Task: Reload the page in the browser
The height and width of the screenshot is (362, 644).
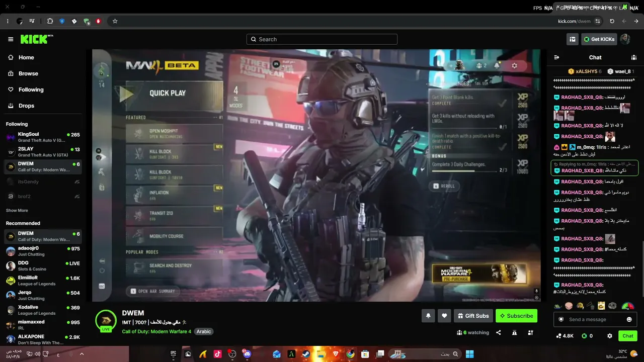Action: coord(612,21)
